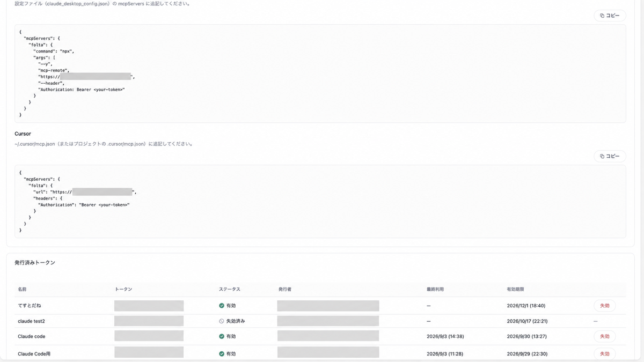This screenshot has height=362, width=644.
Task: Click the "headers": { line in Cursor config
Action: [48, 198]
